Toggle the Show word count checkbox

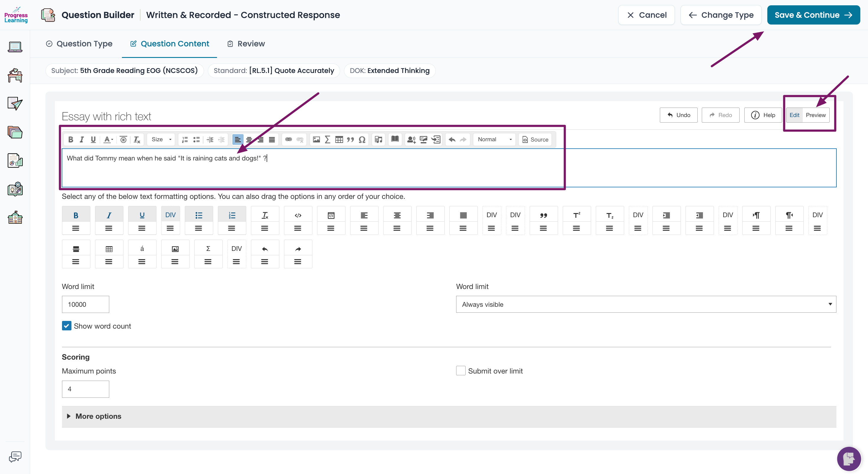coord(66,326)
